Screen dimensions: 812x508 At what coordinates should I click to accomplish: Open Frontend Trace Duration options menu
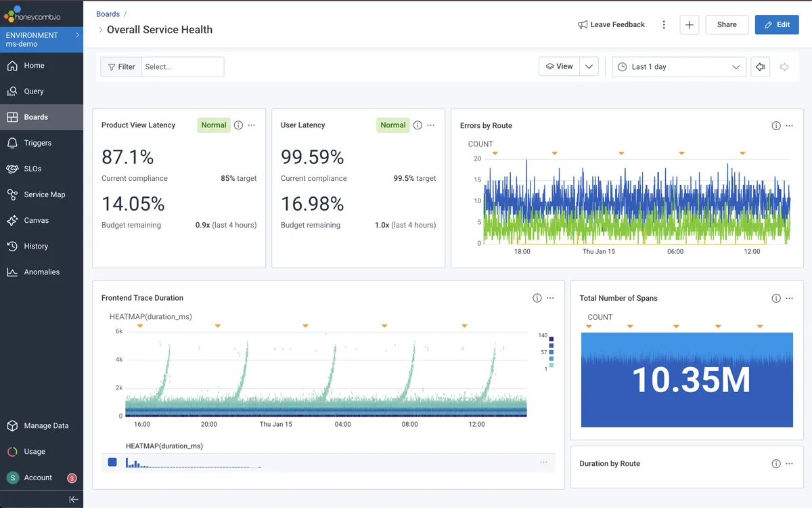pos(550,298)
